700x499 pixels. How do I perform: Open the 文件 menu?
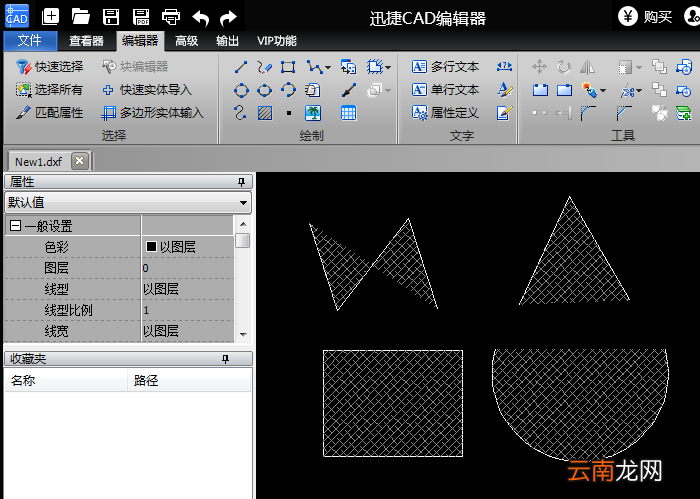click(x=30, y=41)
